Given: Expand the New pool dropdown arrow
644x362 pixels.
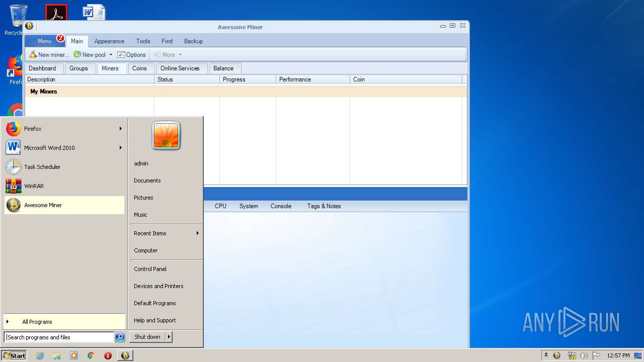Looking at the screenshot, I should pos(111,54).
